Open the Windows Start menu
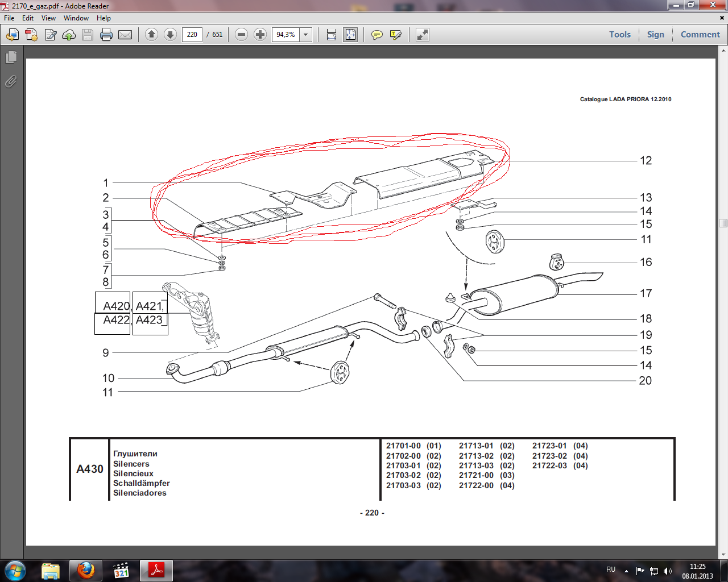 14,570
